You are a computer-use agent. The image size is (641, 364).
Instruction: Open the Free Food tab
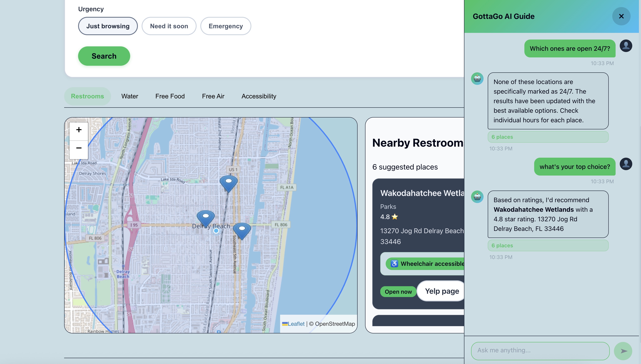pyautogui.click(x=170, y=96)
